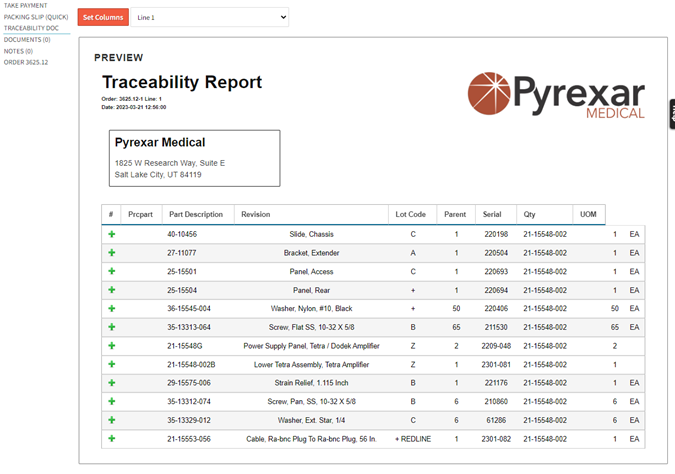Viewport: 675px width, 474px height.
Task: Select lot code 220693
Action: (496, 272)
